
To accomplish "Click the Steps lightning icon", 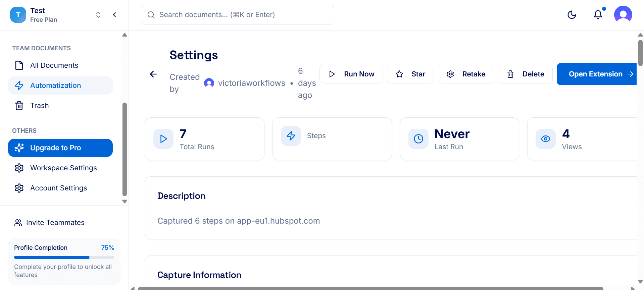I will click(x=291, y=136).
